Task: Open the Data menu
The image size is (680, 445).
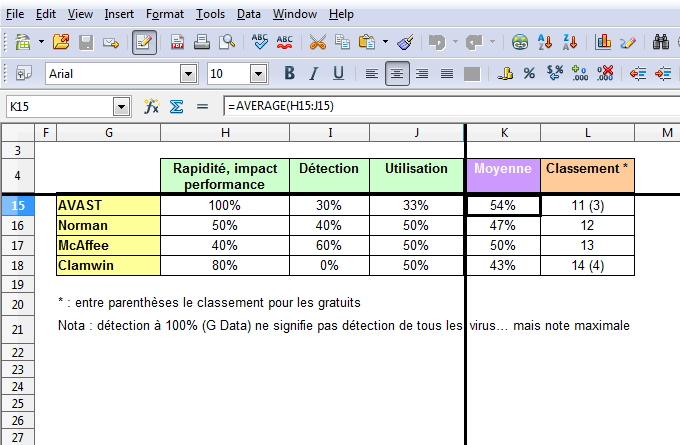Action: coord(248,14)
